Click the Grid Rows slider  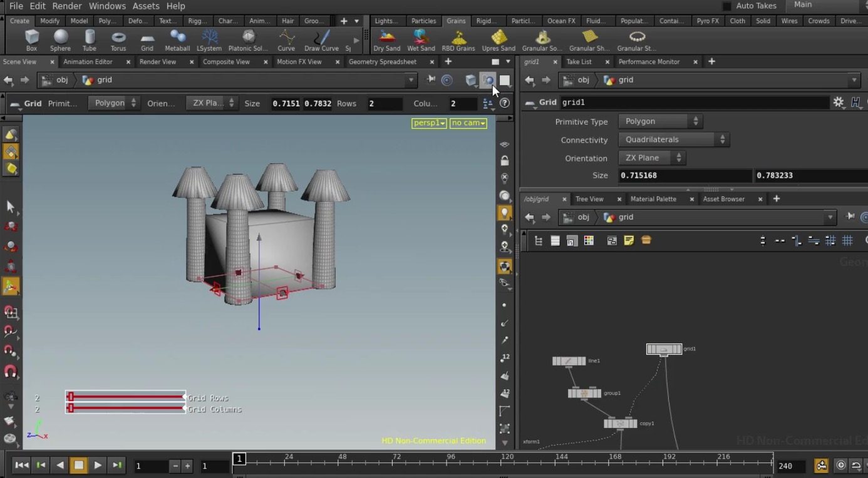point(125,397)
